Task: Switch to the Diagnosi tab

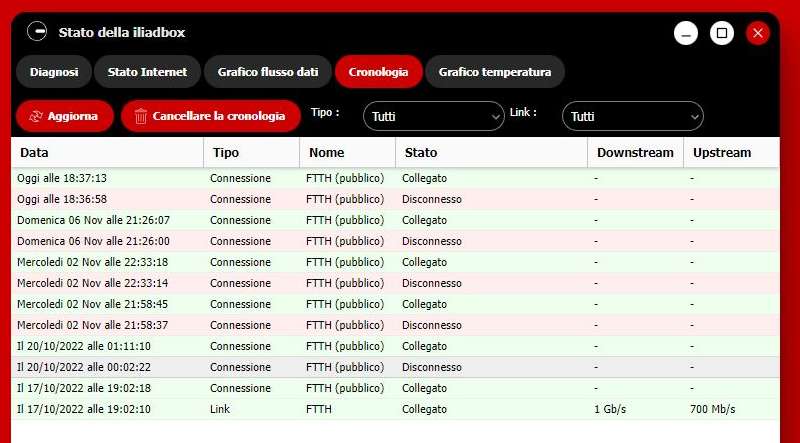Action: [54, 72]
